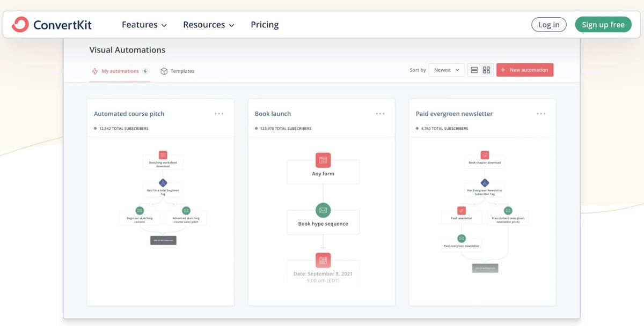Click the Free content evergreen newsletter pitch icon

tap(507, 211)
